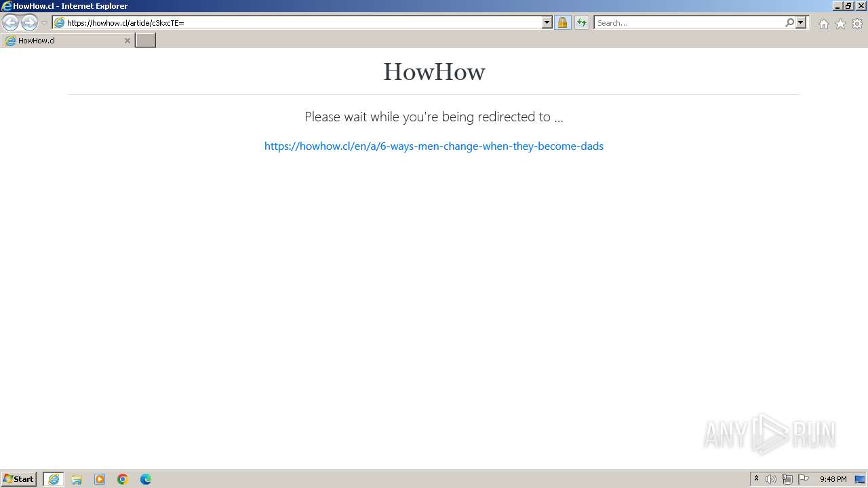Expand the address bar autocomplete dropdown
Screen dimensions: 868x488
pos(547,23)
